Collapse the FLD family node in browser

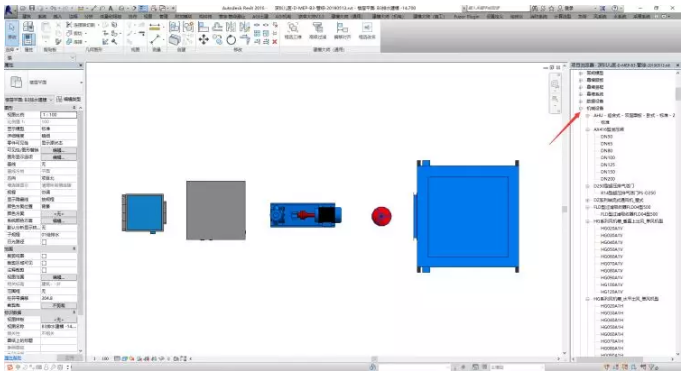click(588, 207)
